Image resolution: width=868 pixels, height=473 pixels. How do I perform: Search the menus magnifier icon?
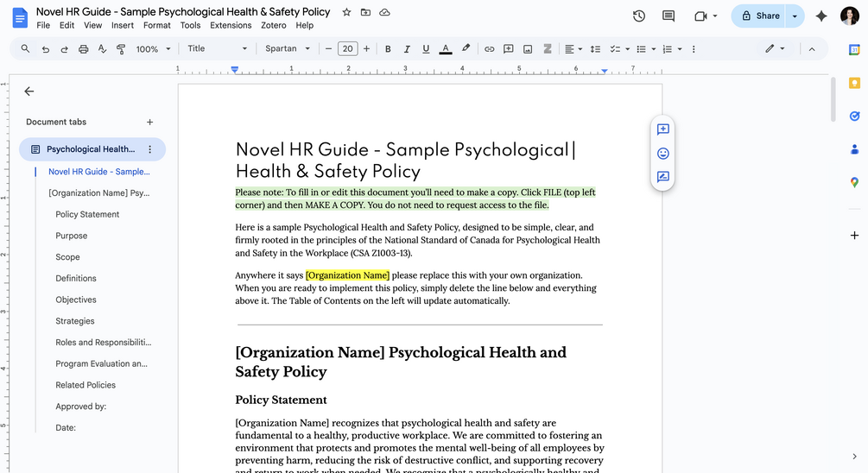pos(25,48)
